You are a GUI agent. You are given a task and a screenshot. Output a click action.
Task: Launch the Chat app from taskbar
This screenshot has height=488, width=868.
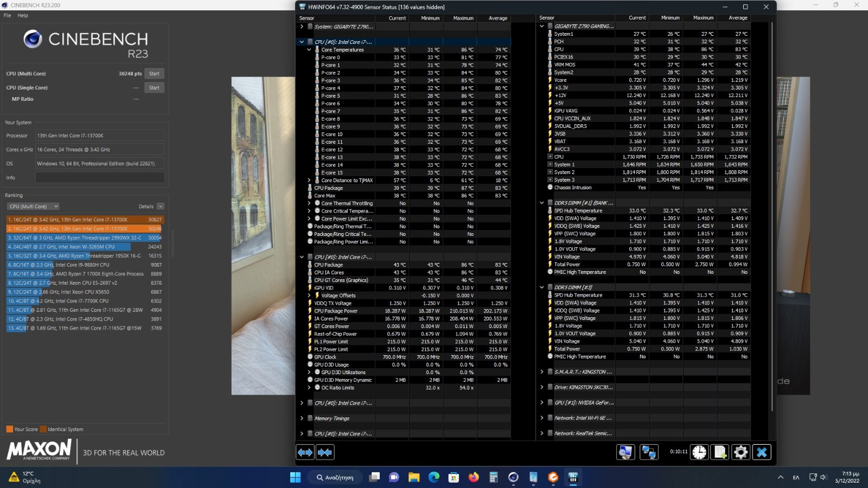(394, 477)
